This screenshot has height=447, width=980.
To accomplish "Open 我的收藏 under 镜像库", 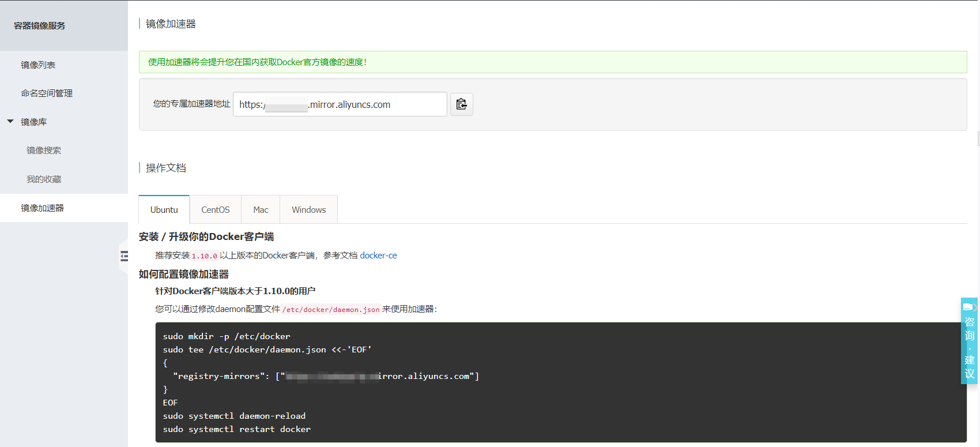I will coord(44,179).
